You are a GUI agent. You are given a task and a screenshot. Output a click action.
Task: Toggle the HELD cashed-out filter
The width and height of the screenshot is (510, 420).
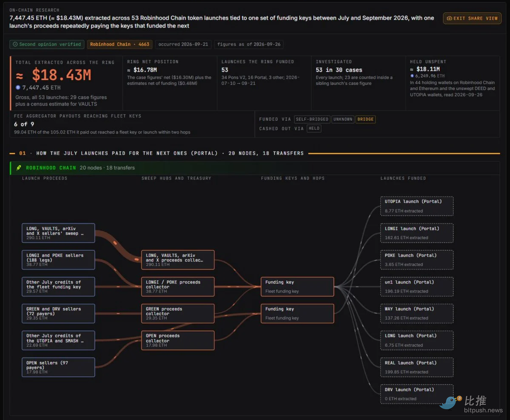314,128
